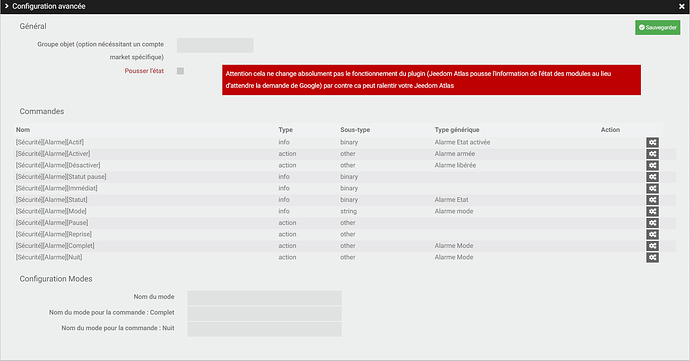Click the Nom column header
690x361 pixels.
[23, 129]
